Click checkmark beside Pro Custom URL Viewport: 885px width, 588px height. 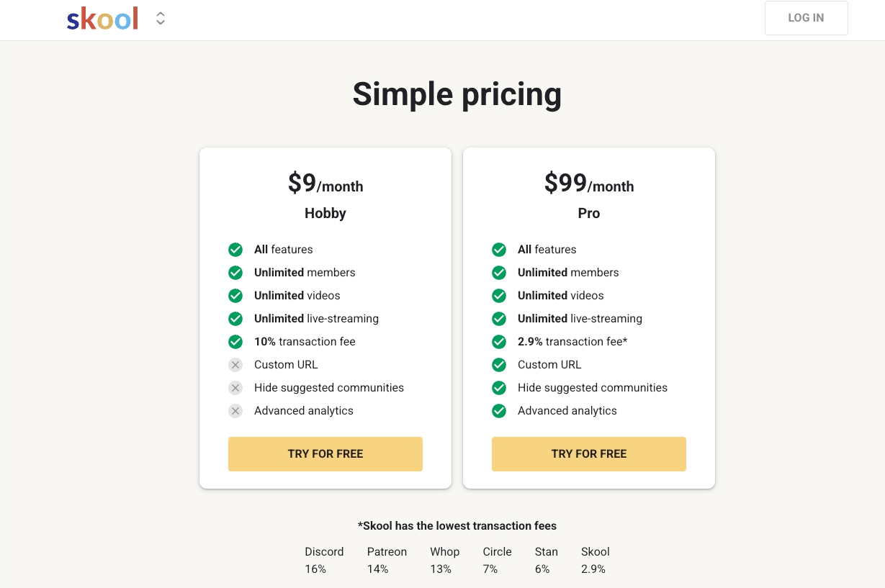pos(499,365)
